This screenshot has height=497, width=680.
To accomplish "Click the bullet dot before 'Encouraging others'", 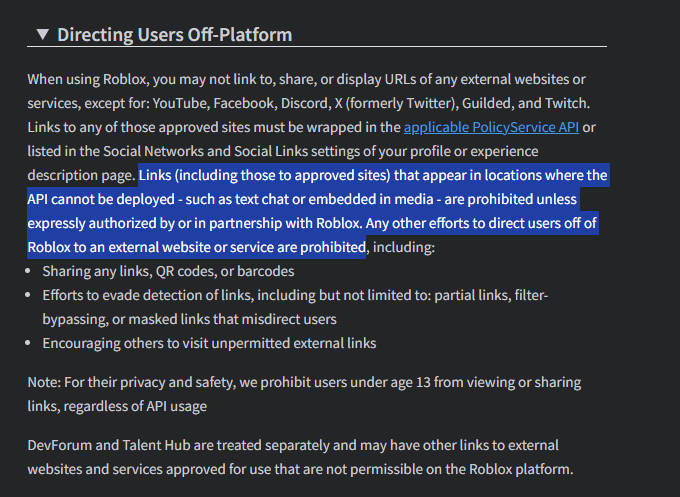I will (x=28, y=343).
